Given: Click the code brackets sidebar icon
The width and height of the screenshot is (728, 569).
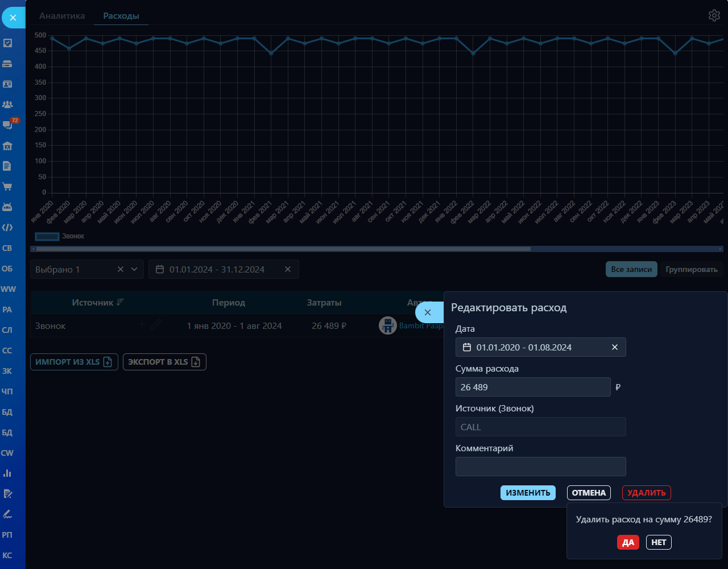Looking at the screenshot, I should coord(7,228).
